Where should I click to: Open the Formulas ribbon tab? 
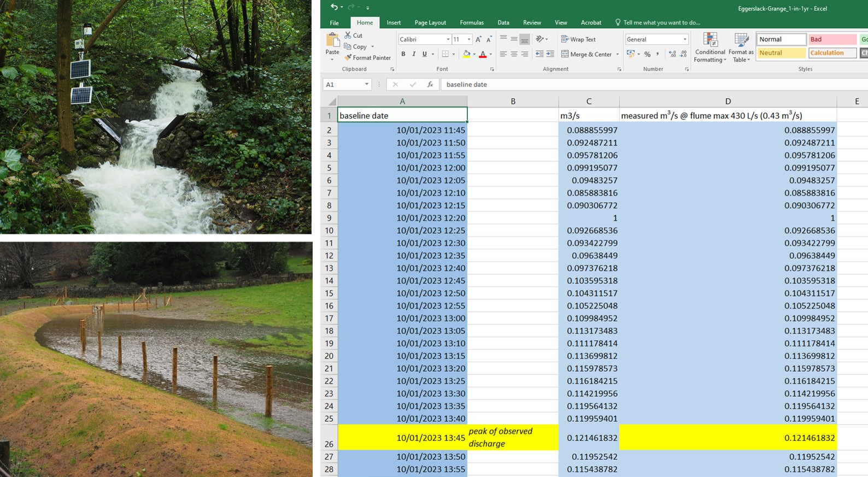click(471, 22)
